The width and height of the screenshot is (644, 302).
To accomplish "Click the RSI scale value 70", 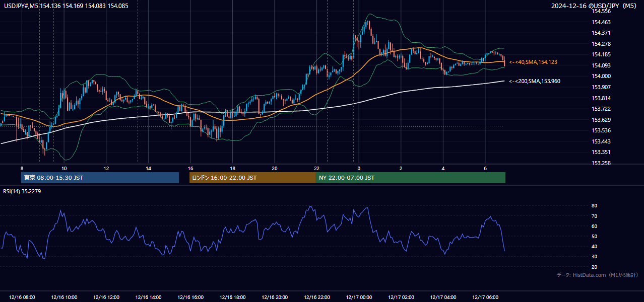I will [x=594, y=216].
